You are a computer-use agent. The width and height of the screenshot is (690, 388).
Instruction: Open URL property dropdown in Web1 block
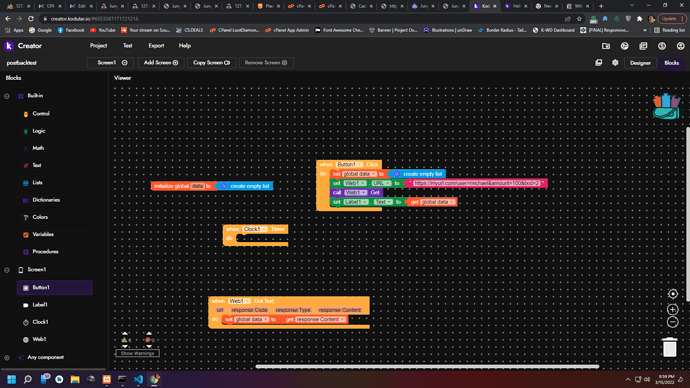point(381,183)
